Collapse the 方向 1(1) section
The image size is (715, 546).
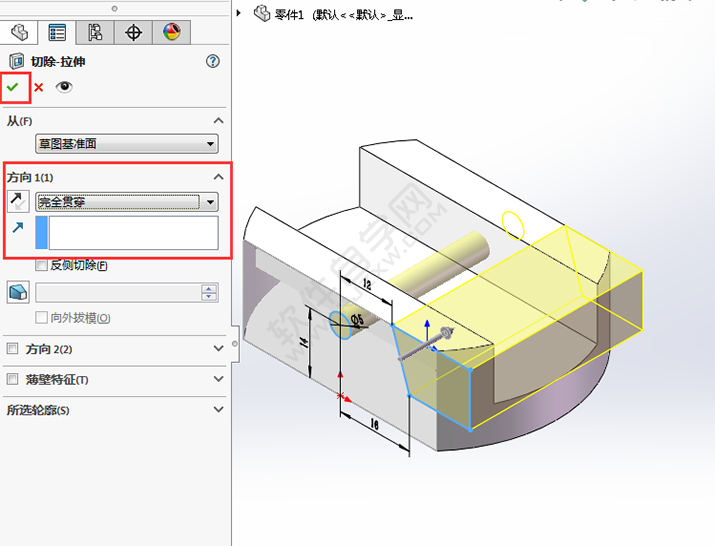[218, 177]
